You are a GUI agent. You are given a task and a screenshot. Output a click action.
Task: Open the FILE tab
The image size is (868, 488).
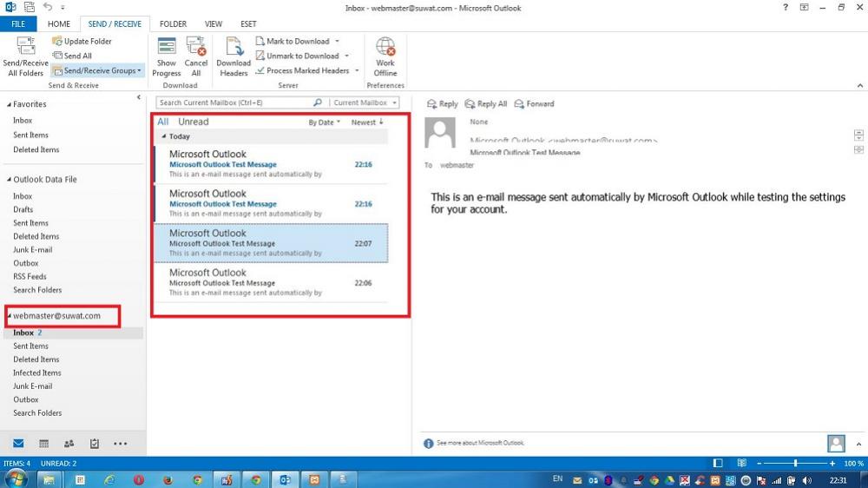coord(18,23)
